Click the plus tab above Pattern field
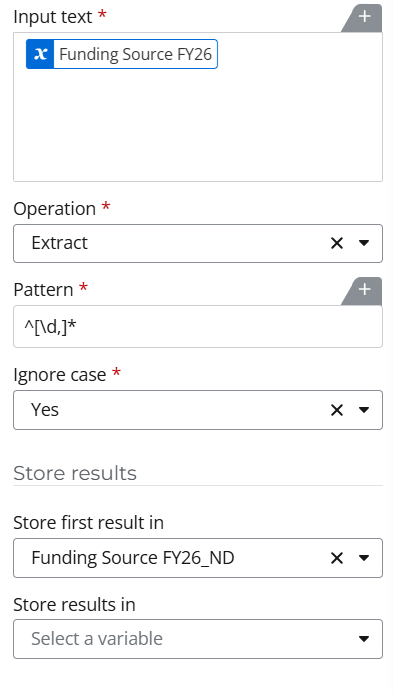Image resolution: width=393 pixels, height=692 pixels. [364, 291]
